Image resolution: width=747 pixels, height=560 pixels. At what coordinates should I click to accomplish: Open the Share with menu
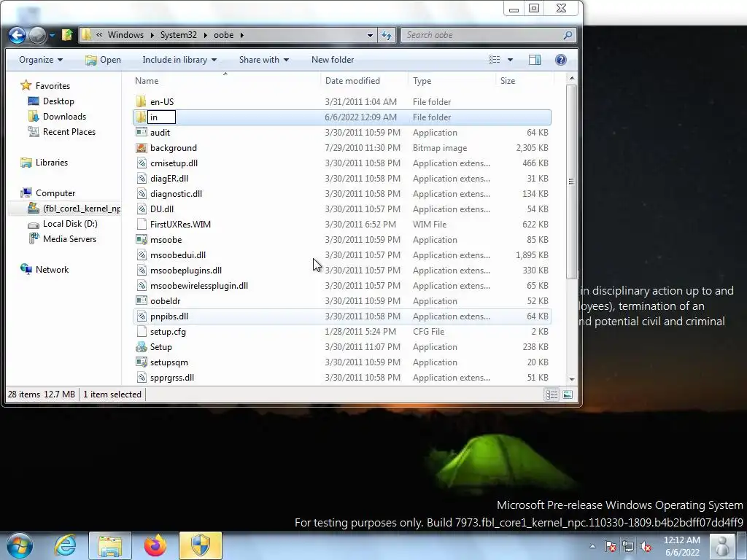[x=264, y=60]
